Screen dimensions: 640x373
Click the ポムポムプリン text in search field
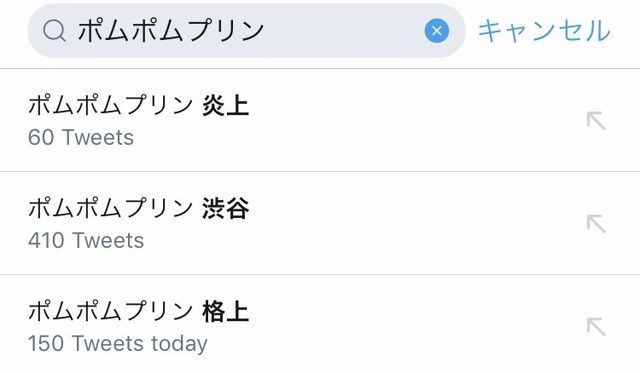click(171, 31)
